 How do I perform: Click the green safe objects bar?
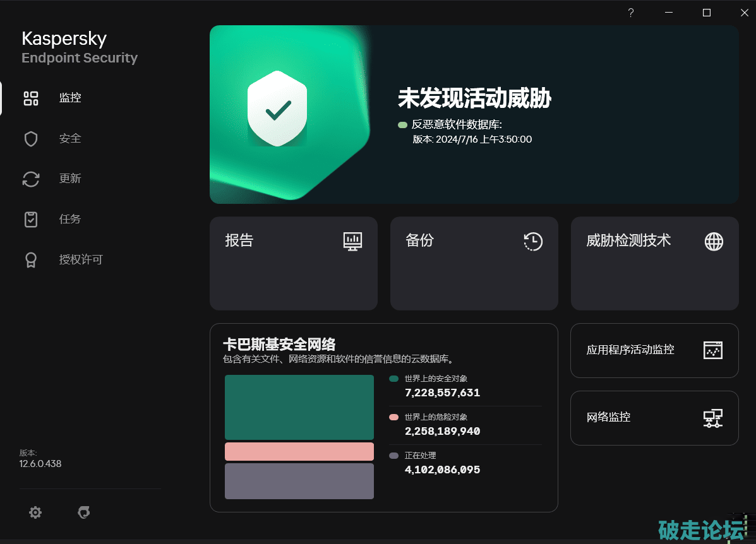point(299,407)
